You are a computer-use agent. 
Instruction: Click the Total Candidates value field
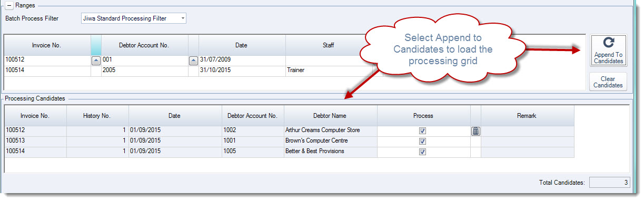[610, 183]
